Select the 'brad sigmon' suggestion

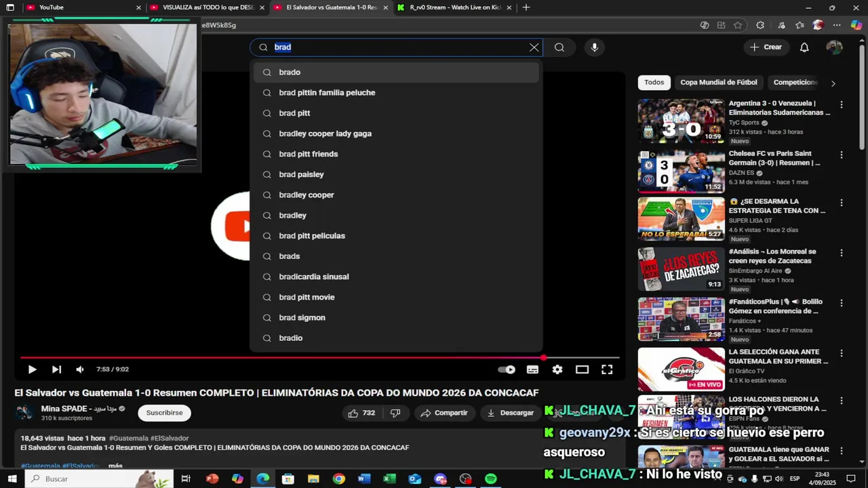click(x=396, y=317)
